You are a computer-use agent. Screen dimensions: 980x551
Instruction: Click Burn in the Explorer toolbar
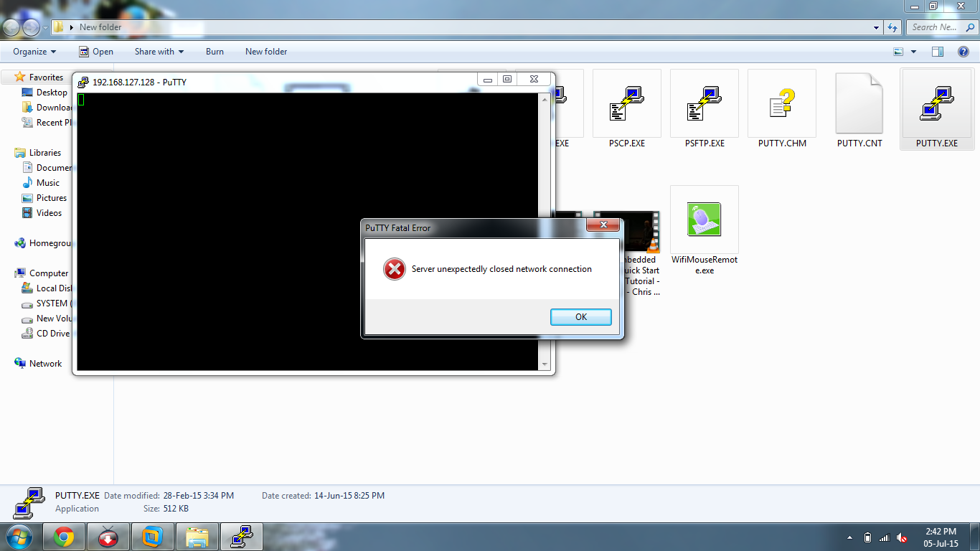[x=215, y=52]
